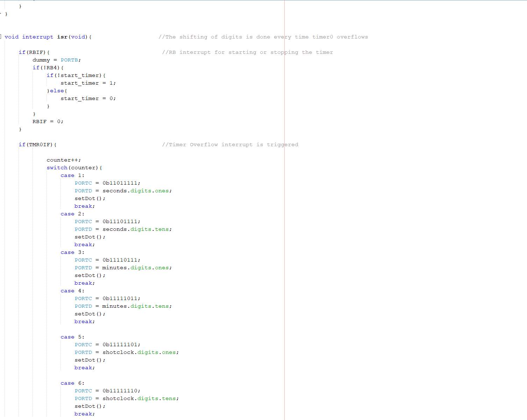Click the 'setDot();' call under case 2
The image size is (527, 420).
point(90,237)
